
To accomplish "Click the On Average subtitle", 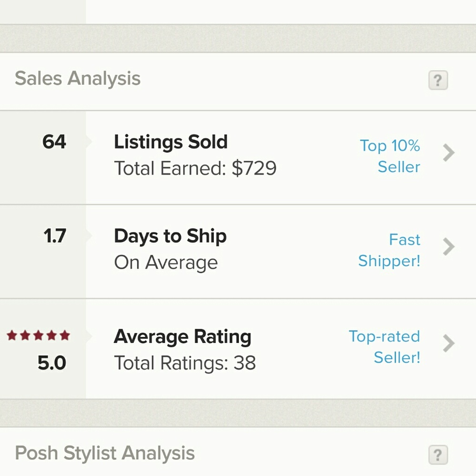I will pyautogui.click(x=166, y=263).
